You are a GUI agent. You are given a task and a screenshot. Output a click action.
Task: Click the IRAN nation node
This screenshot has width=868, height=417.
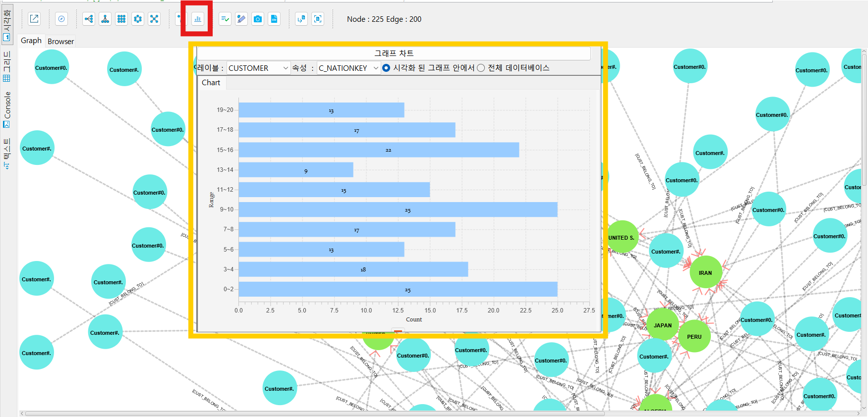coord(705,273)
